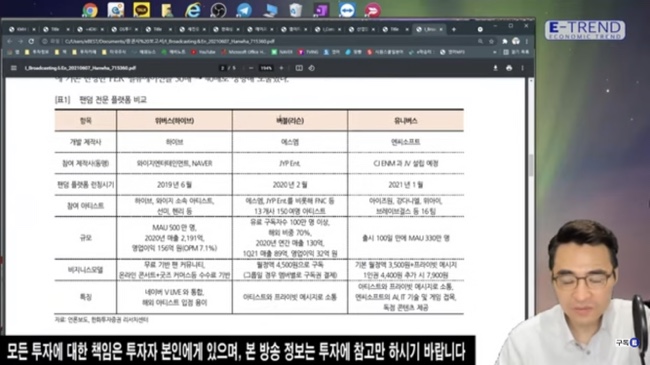This screenshot has width=650, height=365.
Task: Open the NAVER bookmark
Action: (282, 52)
